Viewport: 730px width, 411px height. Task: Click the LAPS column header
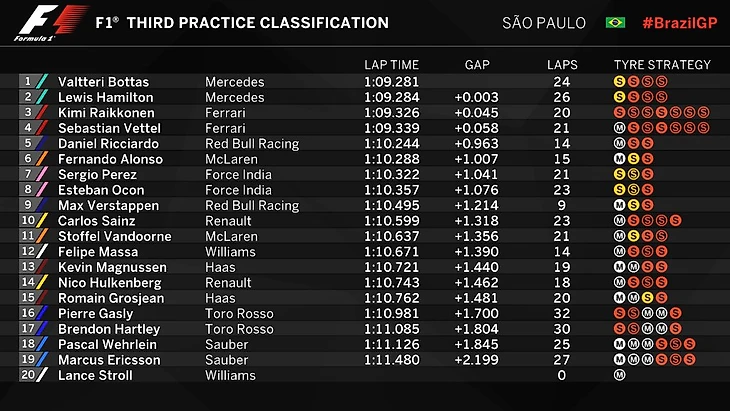pos(562,65)
